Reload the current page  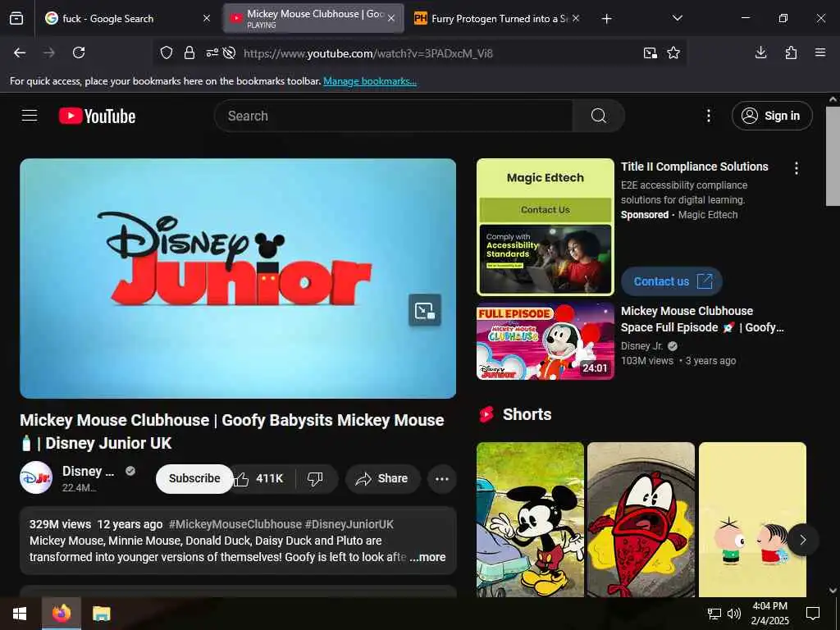coord(79,52)
